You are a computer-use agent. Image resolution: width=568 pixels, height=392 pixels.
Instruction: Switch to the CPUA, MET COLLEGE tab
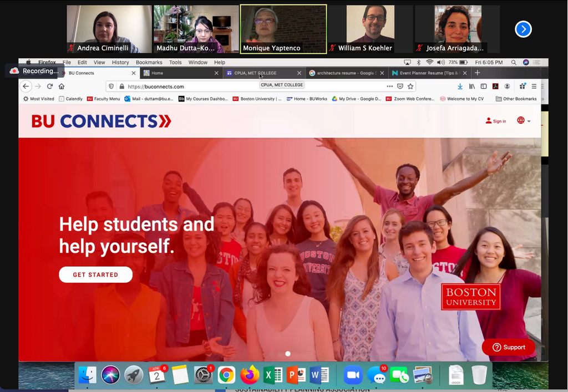[261, 73]
